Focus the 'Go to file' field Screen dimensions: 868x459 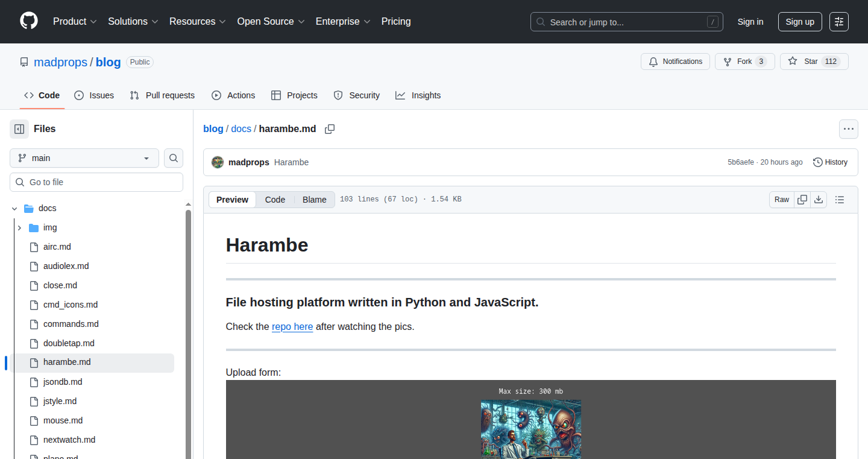96,182
